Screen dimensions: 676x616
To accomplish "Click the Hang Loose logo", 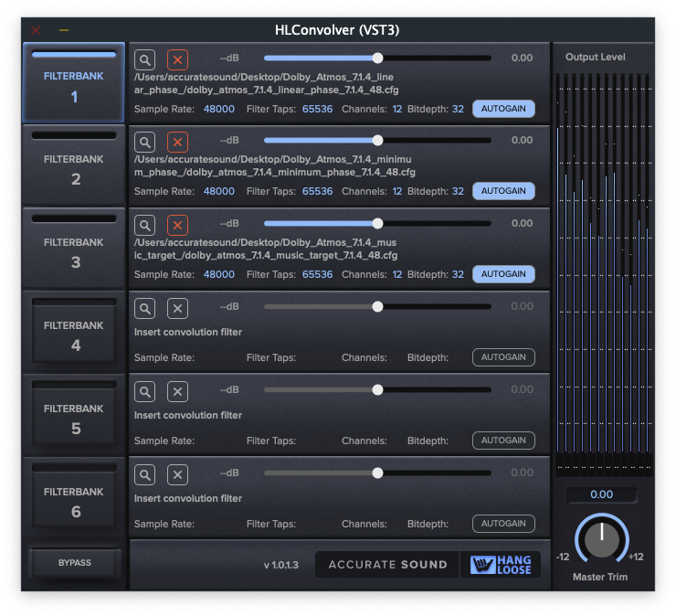I will [x=501, y=564].
